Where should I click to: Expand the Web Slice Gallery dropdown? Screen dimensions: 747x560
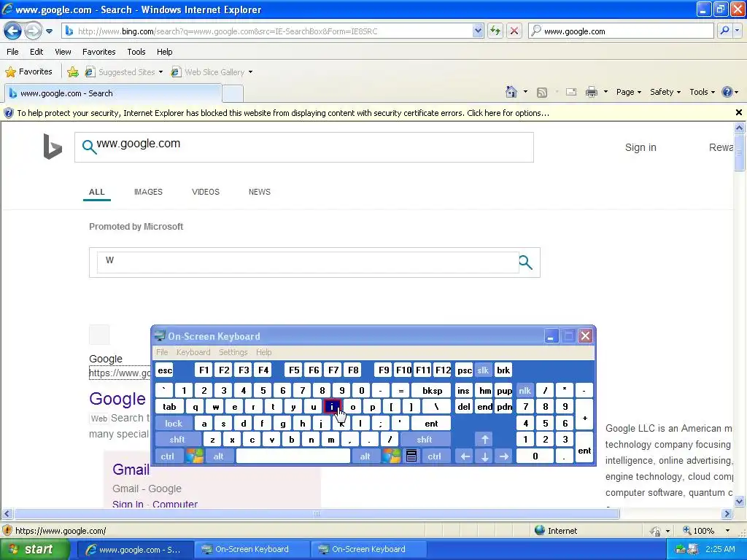pyautogui.click(x=251, y=72)
